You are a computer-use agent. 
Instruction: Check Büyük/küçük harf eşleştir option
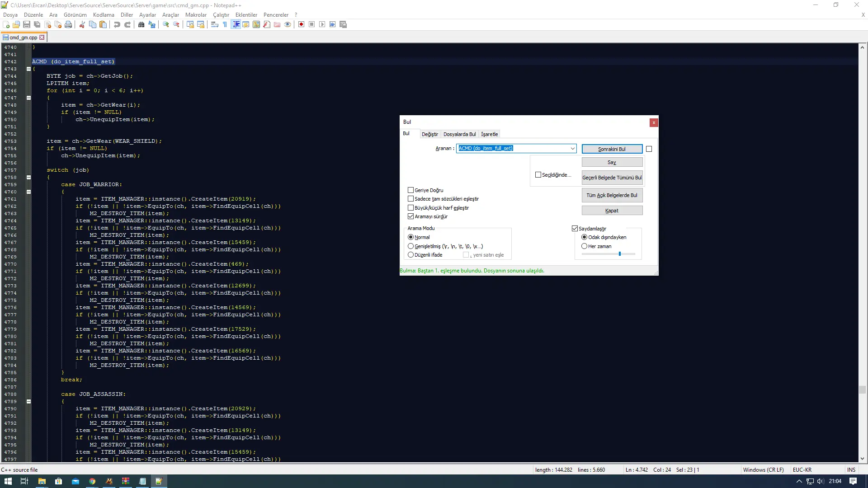tap(410, 208)
